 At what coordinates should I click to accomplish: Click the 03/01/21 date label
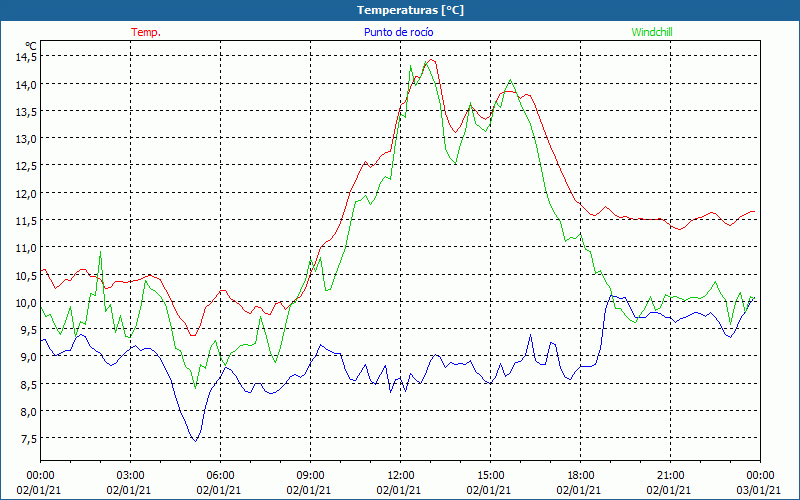[x=759, y=490]
